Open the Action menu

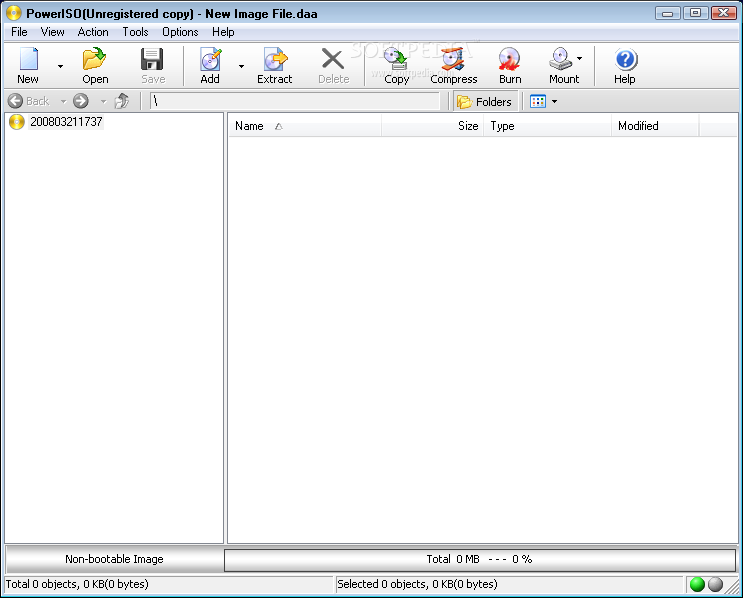point(93,32)
